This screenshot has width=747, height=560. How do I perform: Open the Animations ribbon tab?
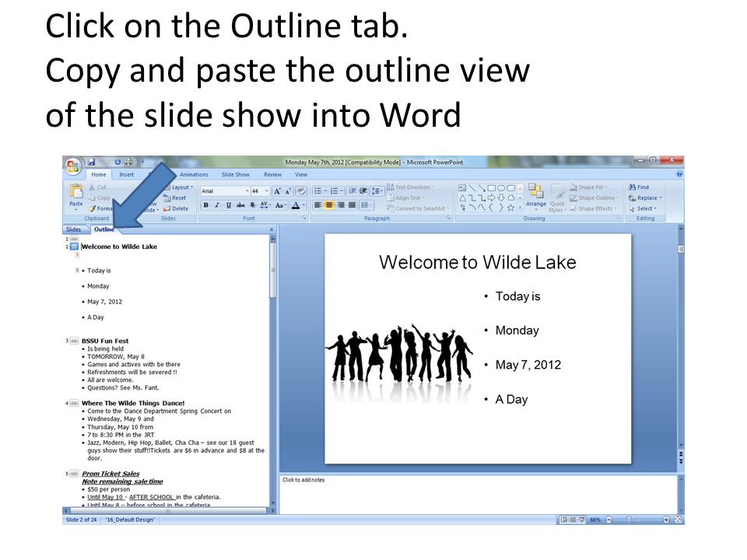(x=194, y=175)
